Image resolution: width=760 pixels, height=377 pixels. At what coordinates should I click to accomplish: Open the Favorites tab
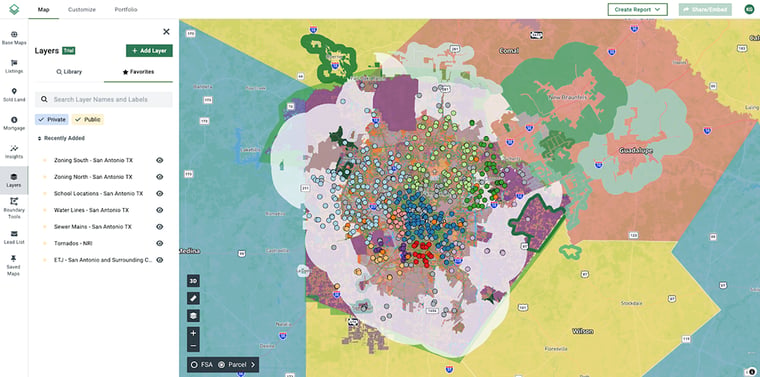pyautogui.click(x=138, y=72)
